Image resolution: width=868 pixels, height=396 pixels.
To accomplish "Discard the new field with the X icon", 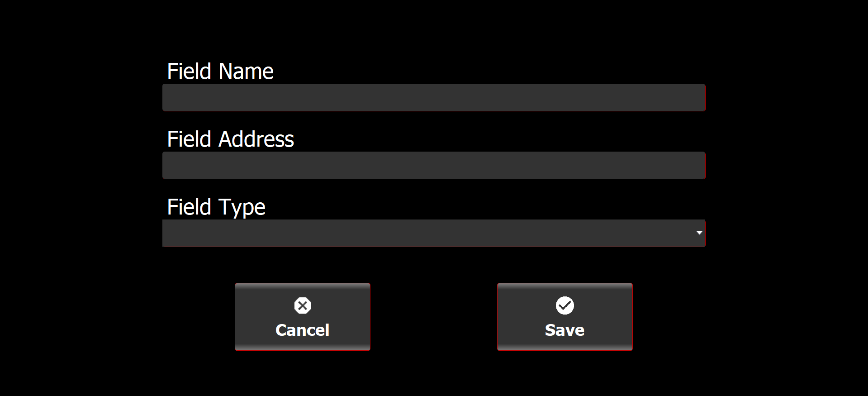I will (x=302, y=305).
